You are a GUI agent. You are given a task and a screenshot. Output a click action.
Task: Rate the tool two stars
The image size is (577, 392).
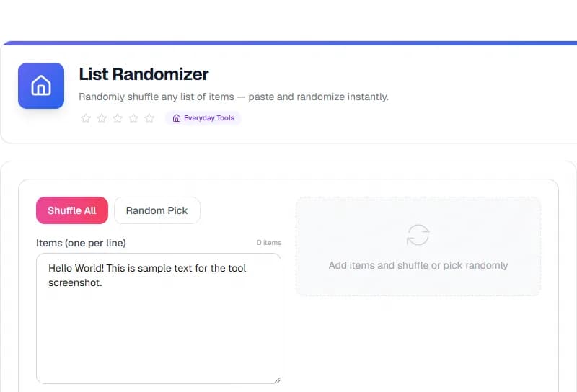102,118
